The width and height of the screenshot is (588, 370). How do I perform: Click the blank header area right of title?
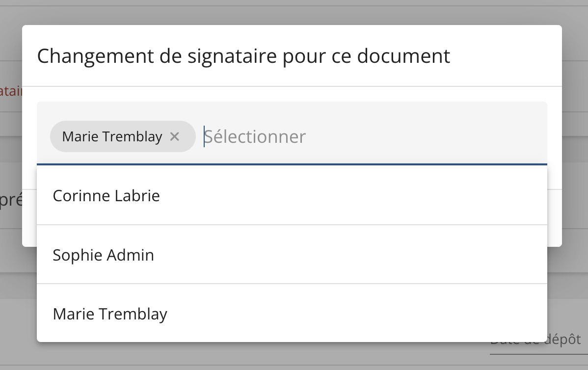tap(506, 56)
